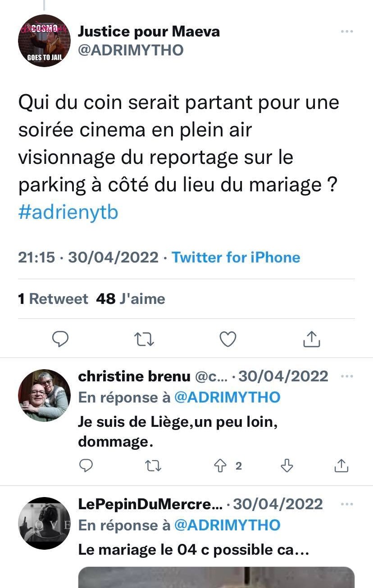Retweet the Justice pour Maeva tweet

point(145,339)
